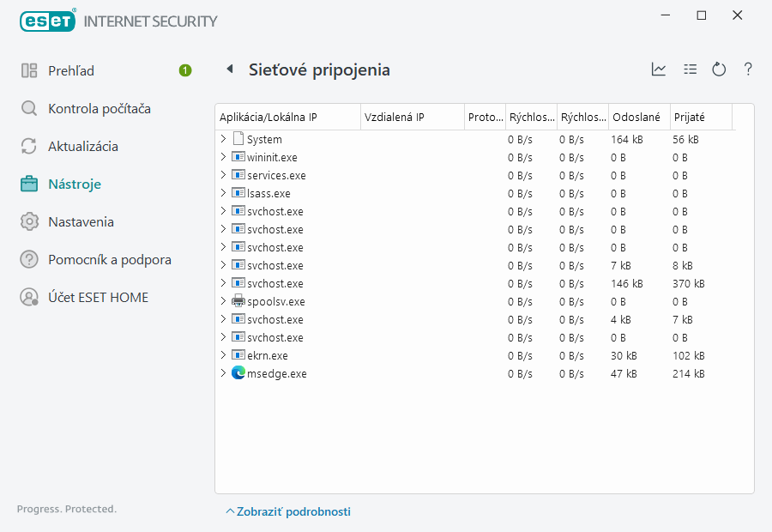The height and width of the screenshot is (532, 772).
Task: Expand the System process row
Action: pos(224,138)
